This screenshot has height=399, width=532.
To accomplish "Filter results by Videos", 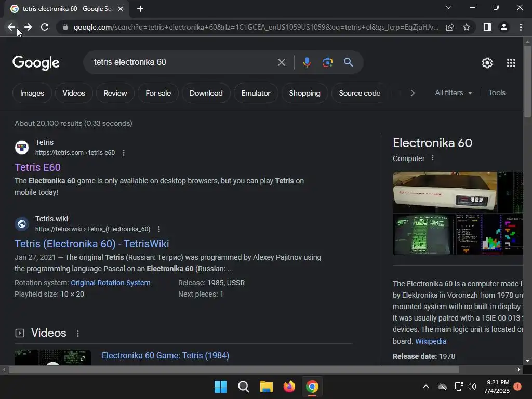I will pos(74,93).
